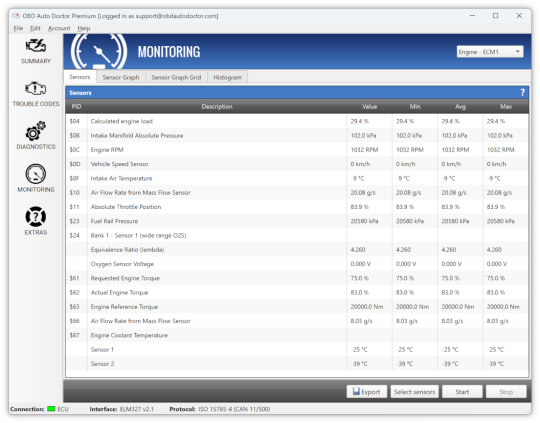
Task: Open the Edit menu
Action: (35, 28)
